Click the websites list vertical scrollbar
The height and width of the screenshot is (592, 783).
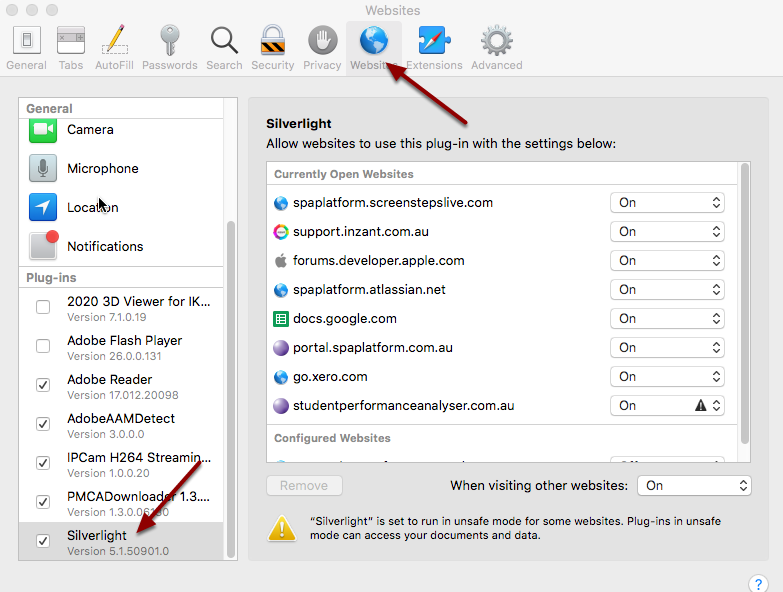coord(745,303)
